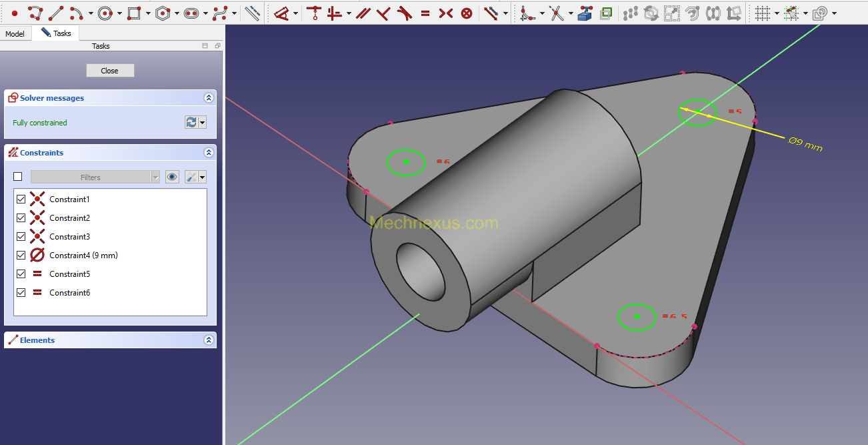Uncheck the Constraint6 checkbox
The width and height of the screenshot is (868, 445).
tap(21, 292)
